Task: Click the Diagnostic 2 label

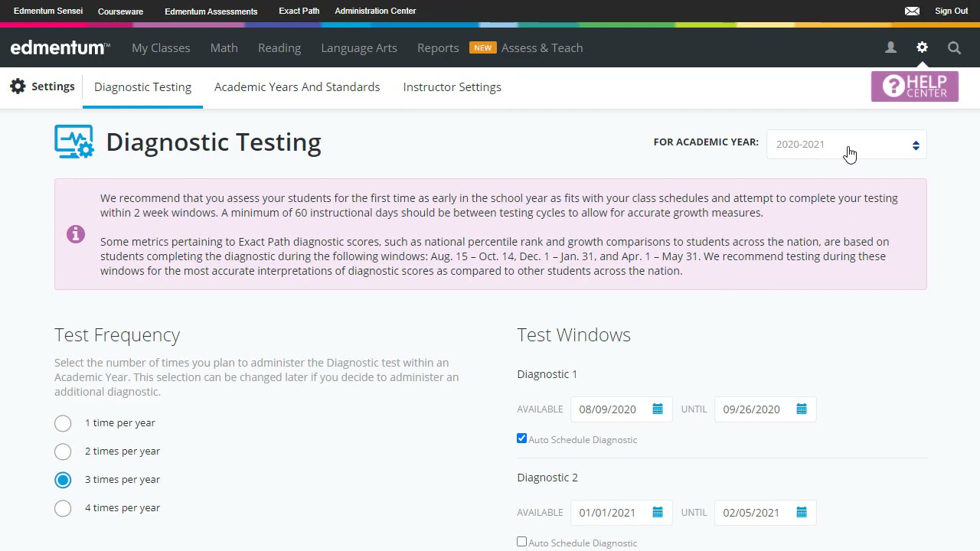Action: point(547,478)
